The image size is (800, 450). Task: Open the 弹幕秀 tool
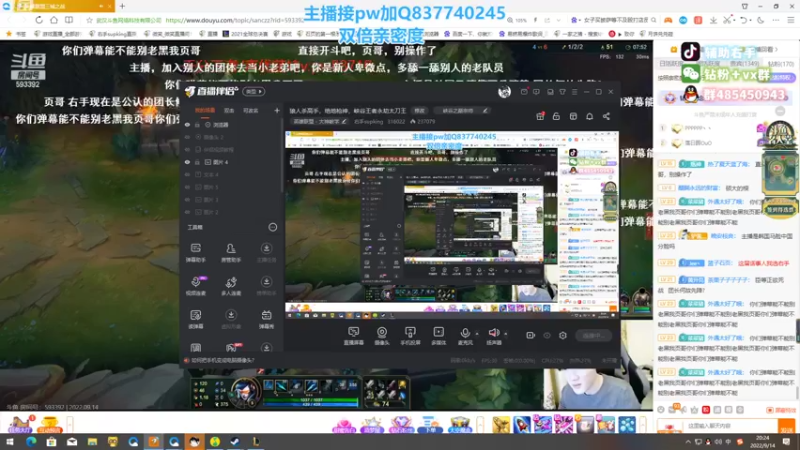[266, 319]
